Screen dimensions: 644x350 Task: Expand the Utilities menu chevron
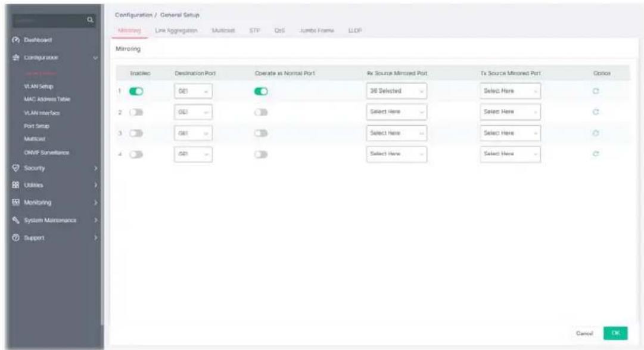pos(95,185)
